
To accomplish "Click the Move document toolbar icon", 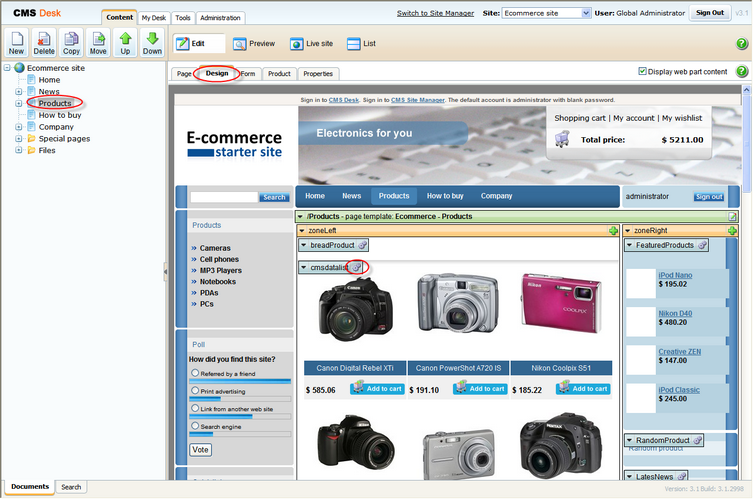I will pyautogui.click(x=98, y=43).
